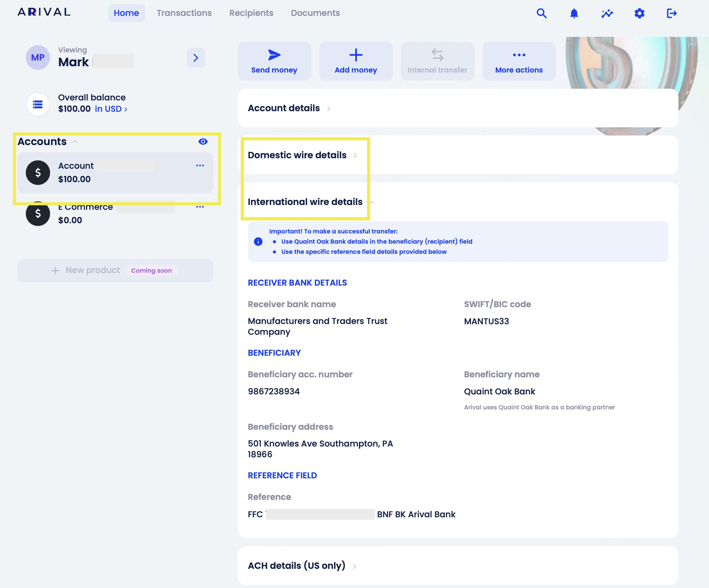The image size is (709, 588).
Task: Open three-dot menu for Account $100.00
Action: [x=200, y=165]
